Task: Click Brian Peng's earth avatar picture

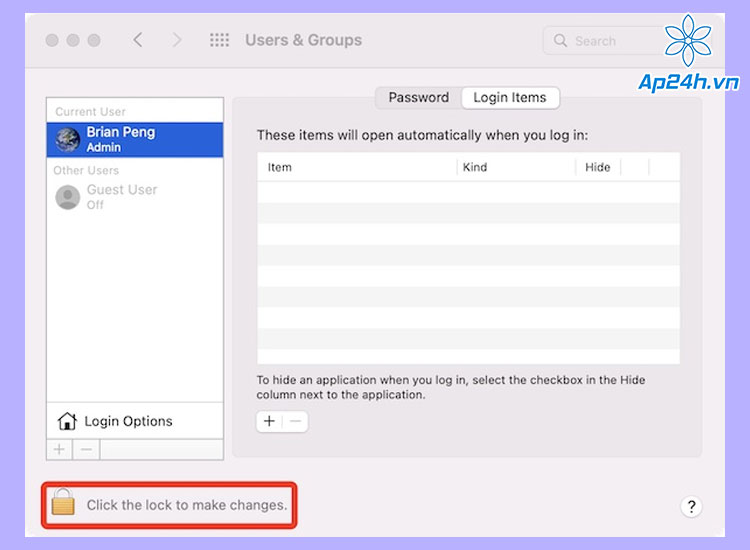Action: (x=67, y=140)
